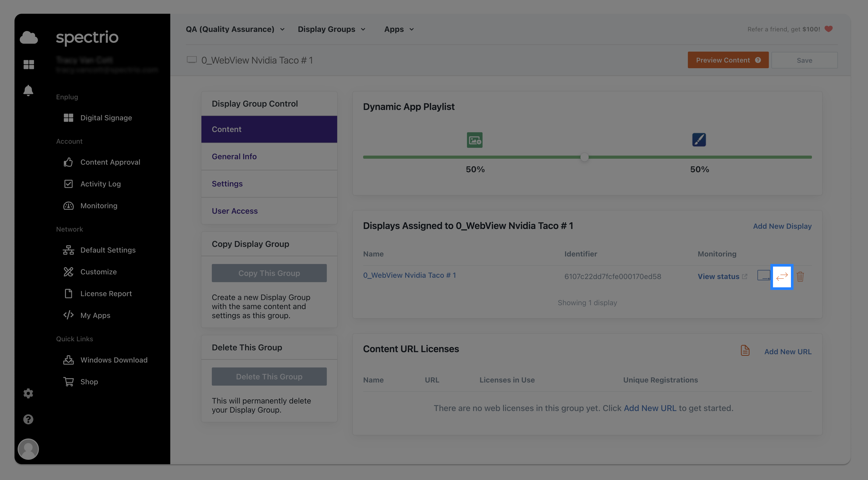Expand the Apps dropdown
Screen dimensions: 868x480
pos(399,29)
